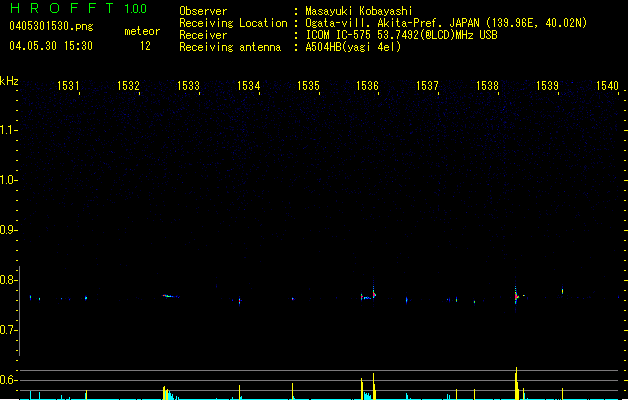The image size is (629, 400).
Task: Click the date stamp 04.05.30 15:30
Action: pyautogui.click(x=51, y=46)
